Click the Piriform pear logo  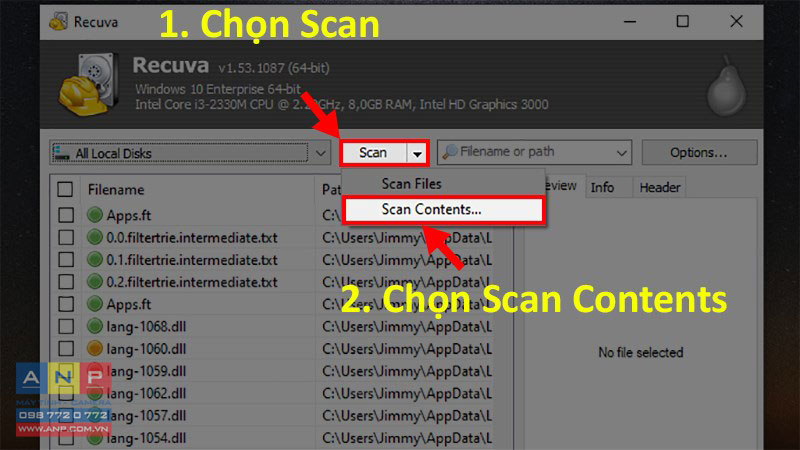click(727, 86)
